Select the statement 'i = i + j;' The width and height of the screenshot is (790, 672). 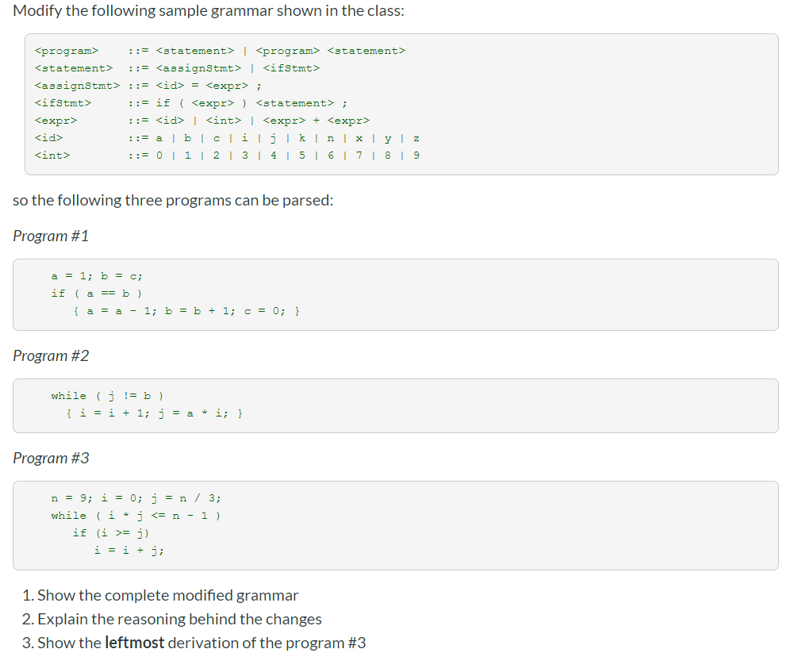(x=127, y=550)
